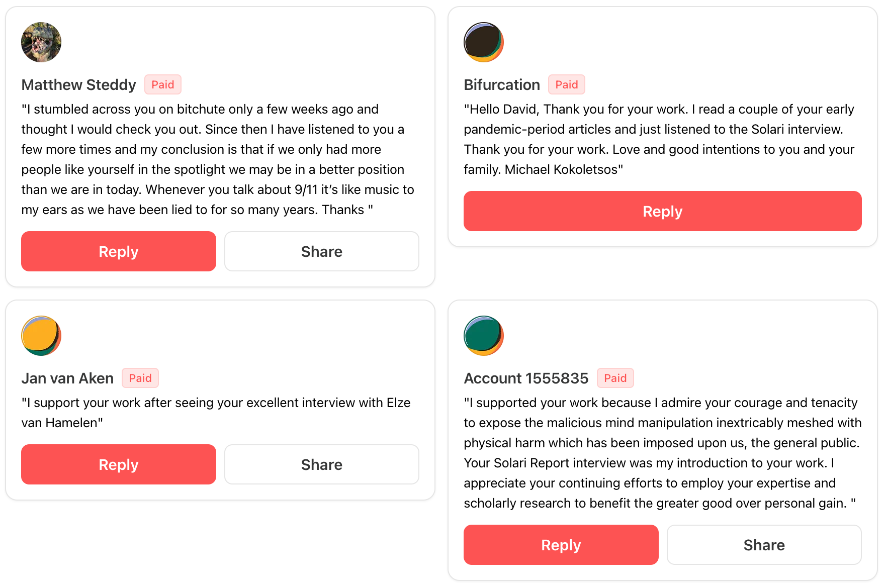Click Matthew Steddy's profile avatar

point(41,42)
